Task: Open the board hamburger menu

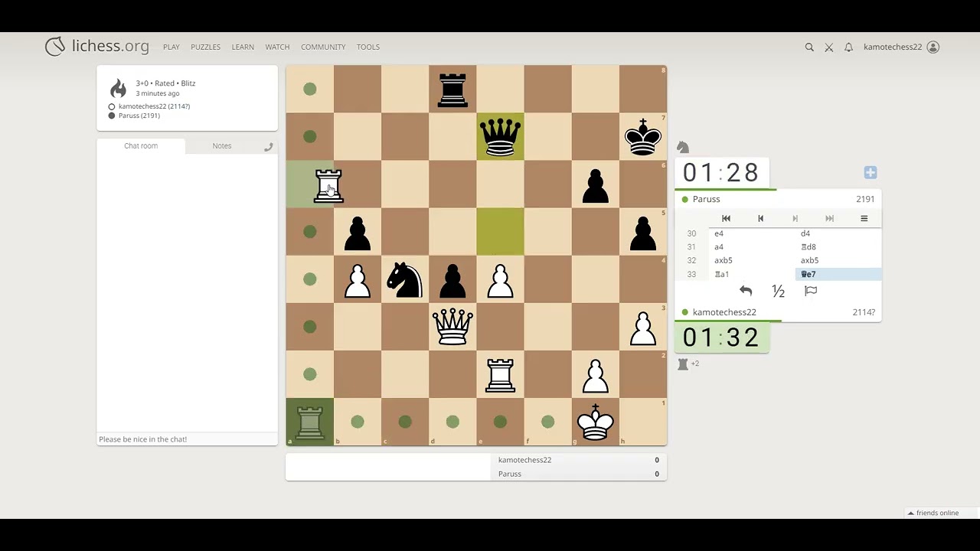Action: point(864,218)
